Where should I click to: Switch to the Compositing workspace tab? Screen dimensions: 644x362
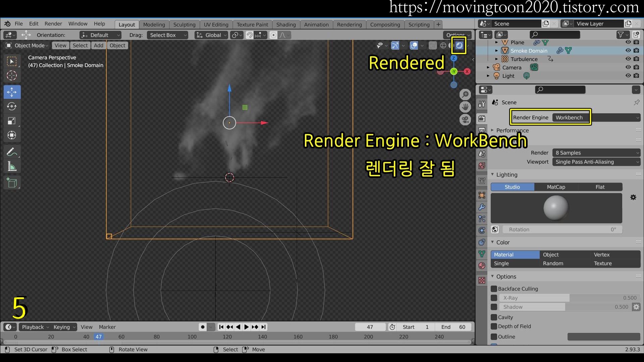click(x=385, y=24)
